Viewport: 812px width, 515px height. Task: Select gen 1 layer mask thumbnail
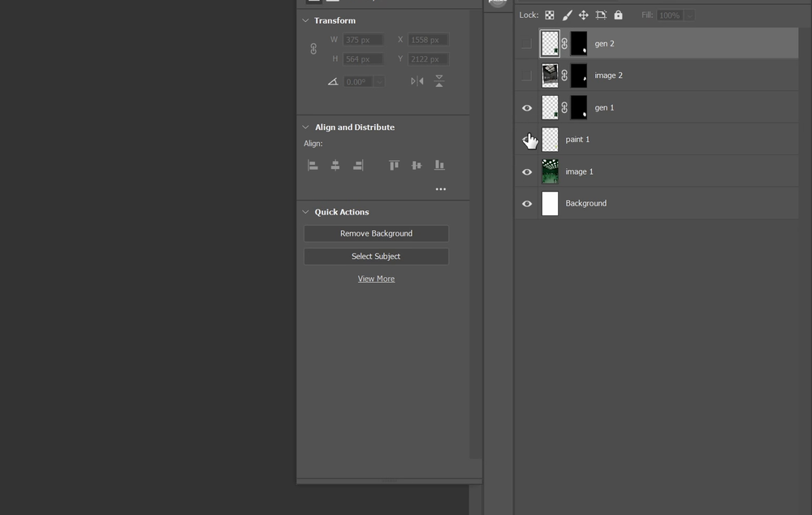point(579,108)
